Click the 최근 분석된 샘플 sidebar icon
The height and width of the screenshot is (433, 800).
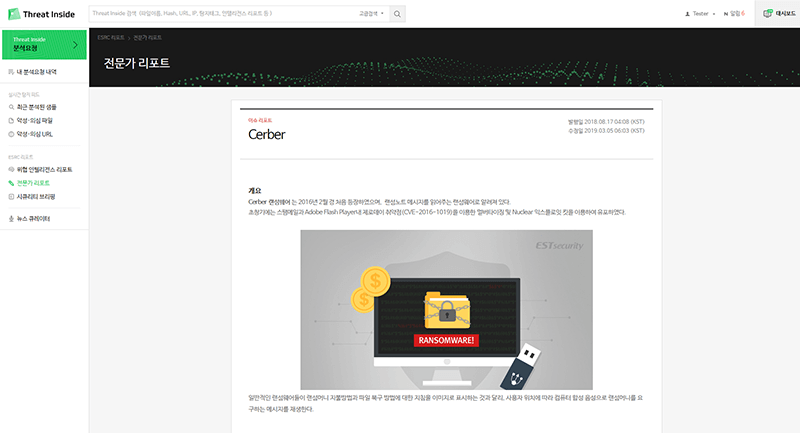pyautogui.click(x=10, y=105)
